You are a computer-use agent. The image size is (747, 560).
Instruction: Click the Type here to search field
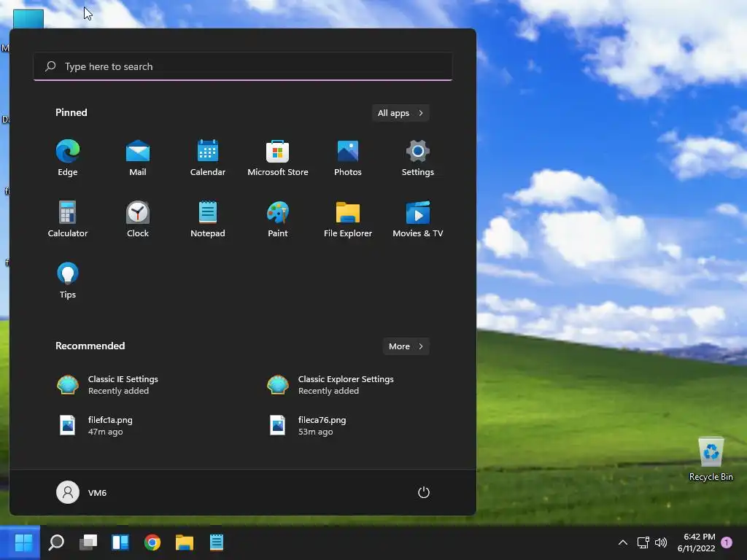tap(243, 66)
